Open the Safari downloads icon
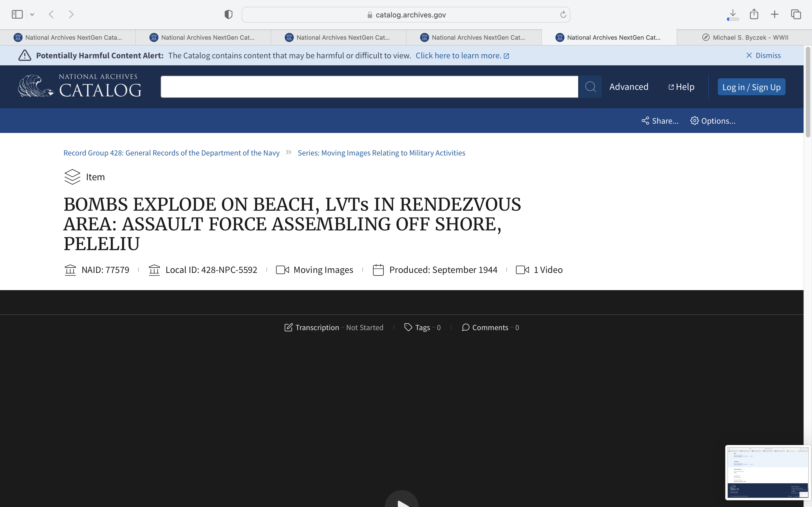Screen dimensions: 812x507 (733, 14)
